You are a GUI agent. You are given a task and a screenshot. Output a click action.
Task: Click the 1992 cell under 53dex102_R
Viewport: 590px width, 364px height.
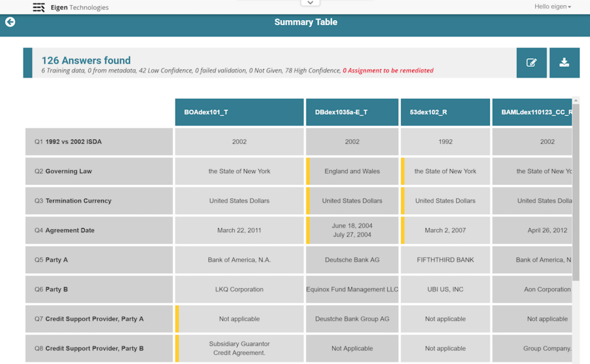[445, 142]
